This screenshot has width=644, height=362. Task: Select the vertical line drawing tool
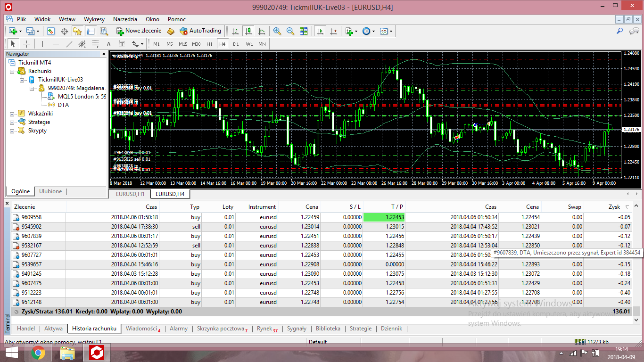click(x=42, y=44)
